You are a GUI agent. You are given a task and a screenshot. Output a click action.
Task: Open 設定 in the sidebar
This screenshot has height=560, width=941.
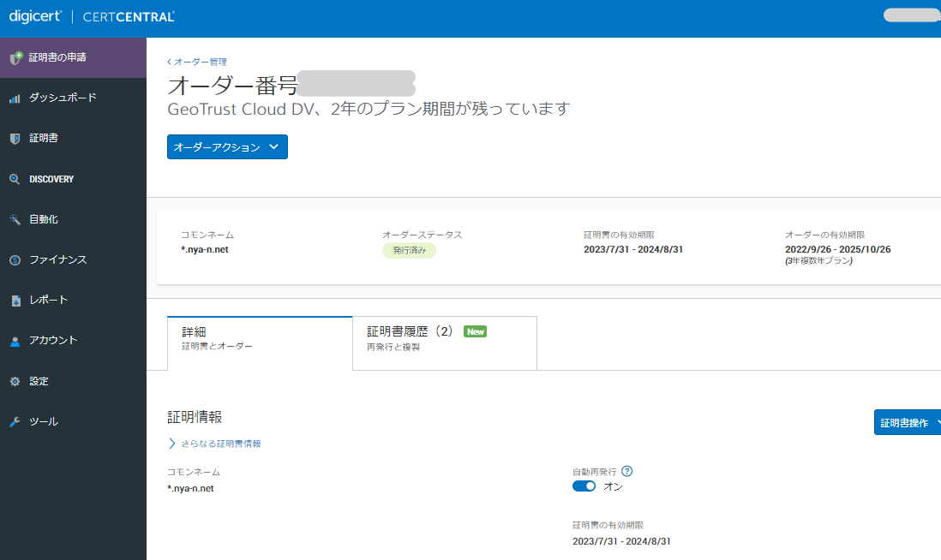tap(73, 381)
